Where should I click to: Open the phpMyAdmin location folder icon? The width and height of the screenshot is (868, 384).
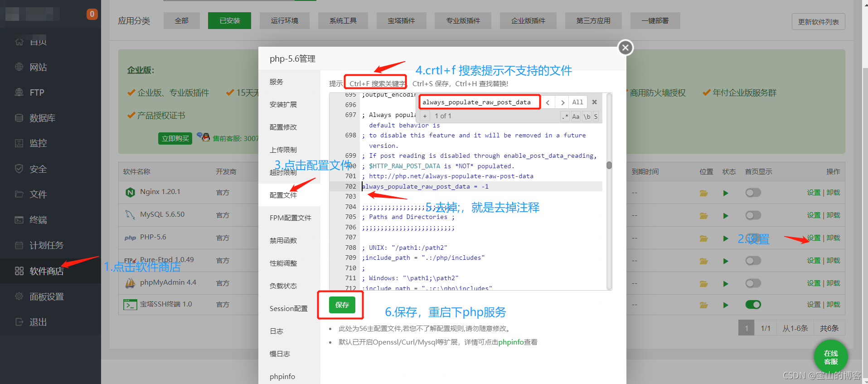point(703,284)
